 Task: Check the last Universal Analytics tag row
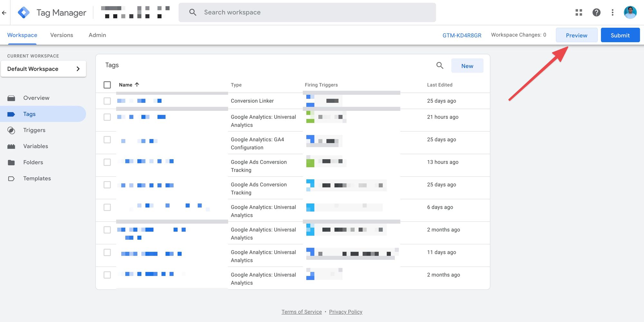[107, 275]
